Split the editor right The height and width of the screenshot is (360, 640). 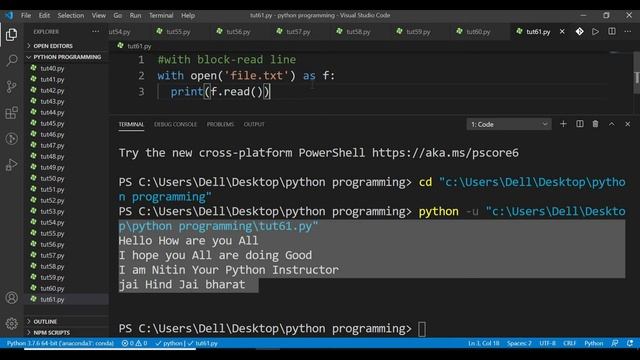[x=611, y=31]
